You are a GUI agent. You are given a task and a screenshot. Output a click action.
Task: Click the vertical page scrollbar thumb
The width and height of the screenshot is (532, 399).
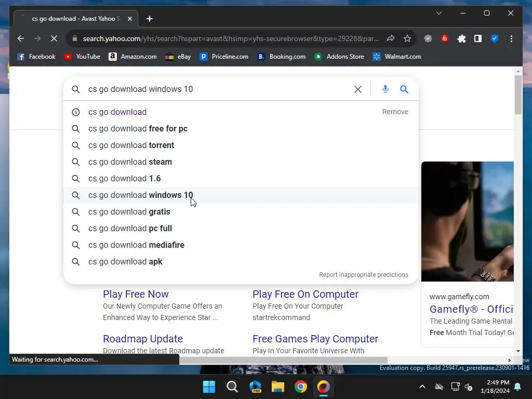(x=518, y=95)
